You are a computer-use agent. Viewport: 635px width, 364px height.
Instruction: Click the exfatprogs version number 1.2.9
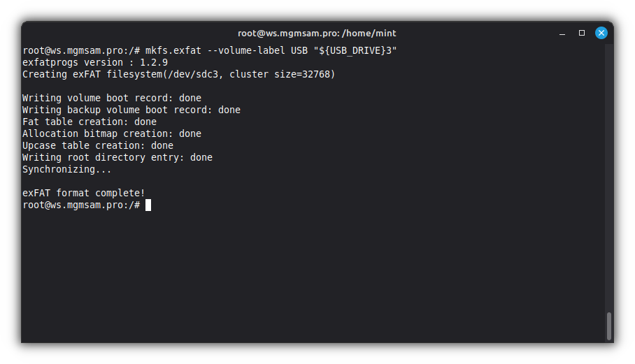[154, 62]
